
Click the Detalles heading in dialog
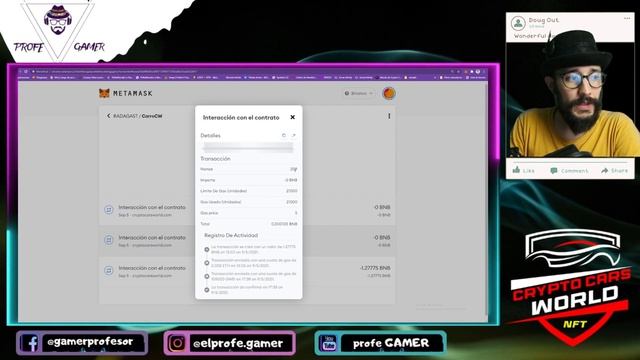(x=210, y=136)
